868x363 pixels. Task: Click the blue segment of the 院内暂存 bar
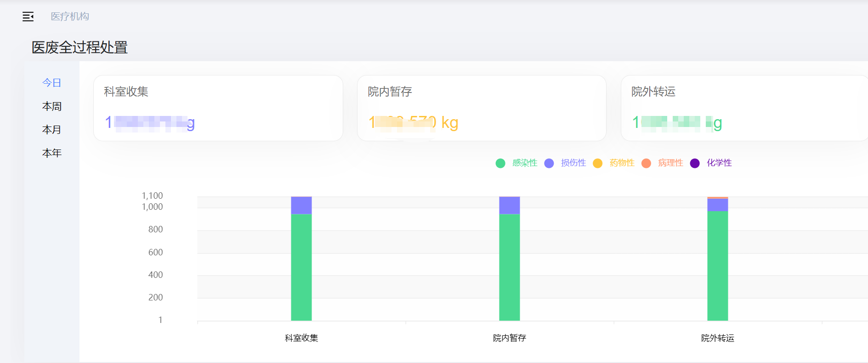click(x=510, y=205)
